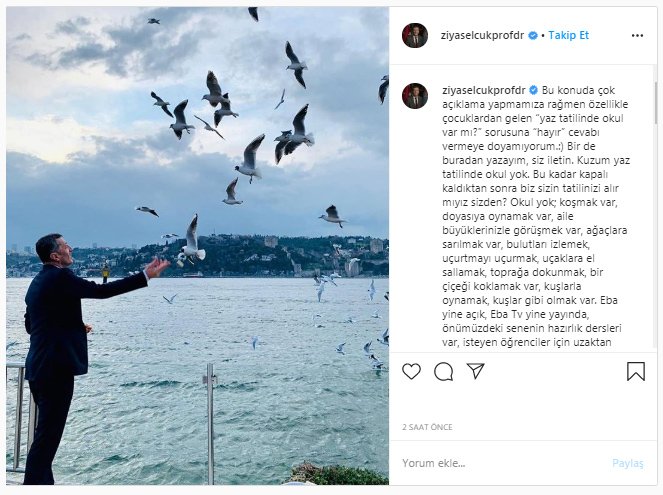663x495 pixels.
Task: Click the Paylaş post button
Action: pyautogui.click(x=627, y=463)
